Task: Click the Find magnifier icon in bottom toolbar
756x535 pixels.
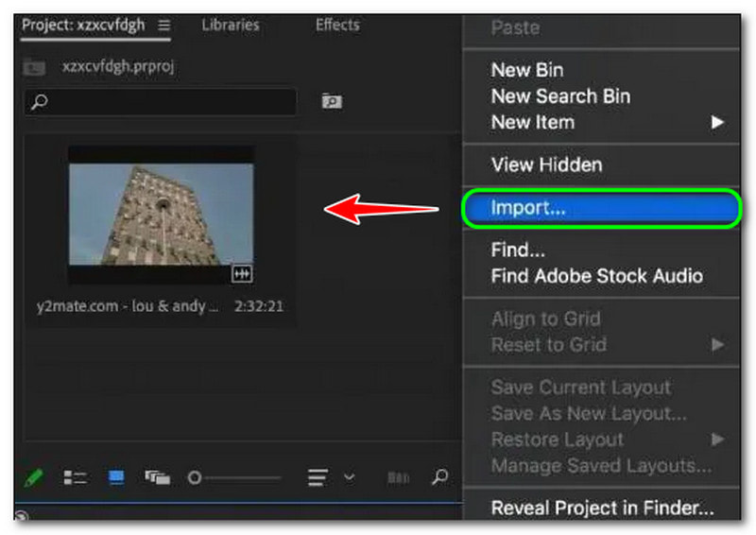Action: pyautogui.click(x=439, y=477)
